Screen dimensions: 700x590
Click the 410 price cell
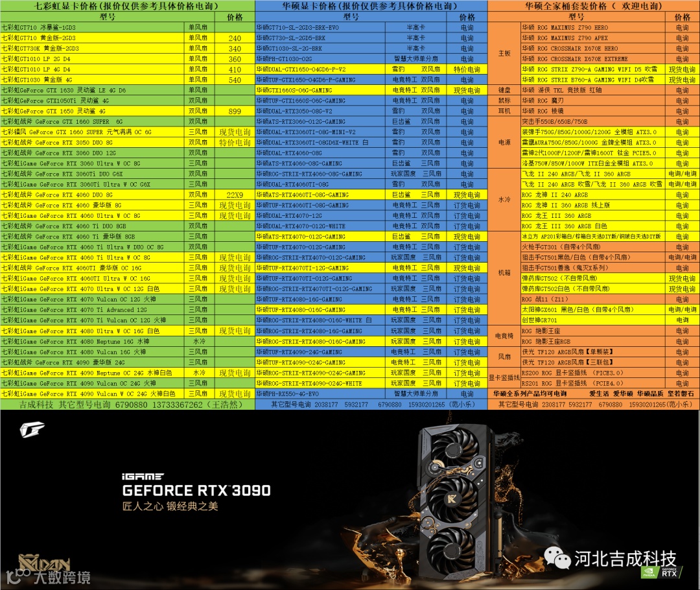click(x=235, y=69)
